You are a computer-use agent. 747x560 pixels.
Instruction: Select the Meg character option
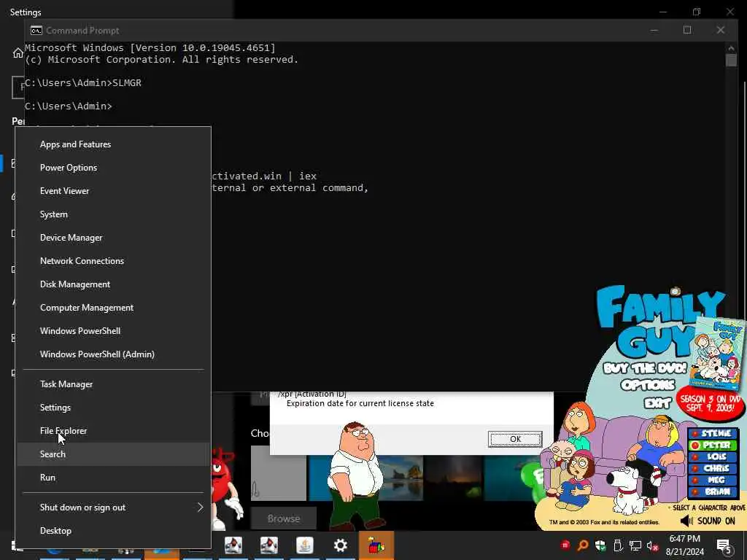(713, 480)
